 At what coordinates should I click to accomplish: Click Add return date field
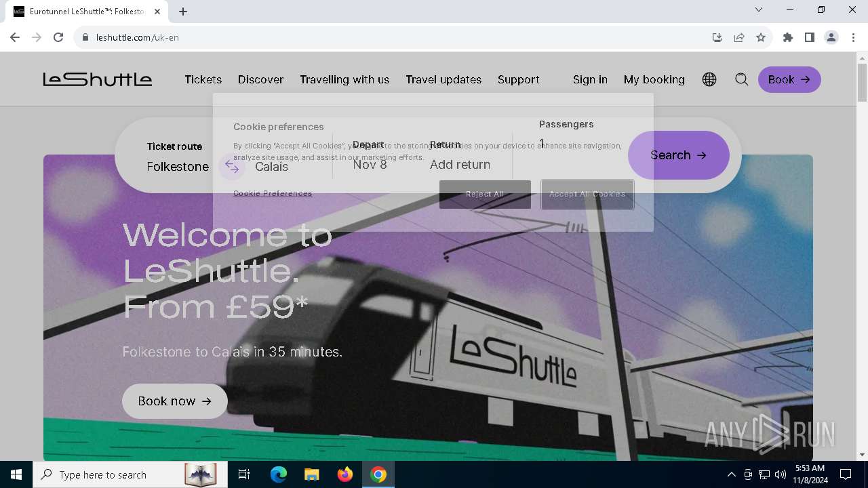[460, 164]
